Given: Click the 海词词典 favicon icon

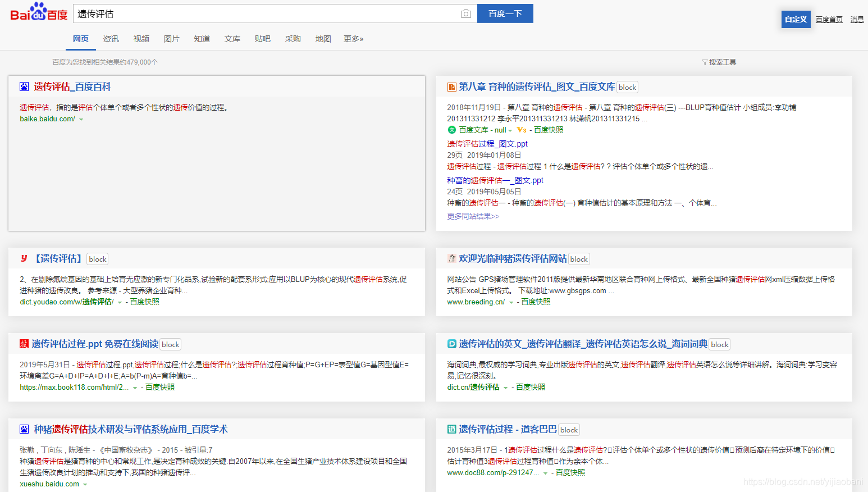Looking at the screenshot, I should [x=451, y=344].
